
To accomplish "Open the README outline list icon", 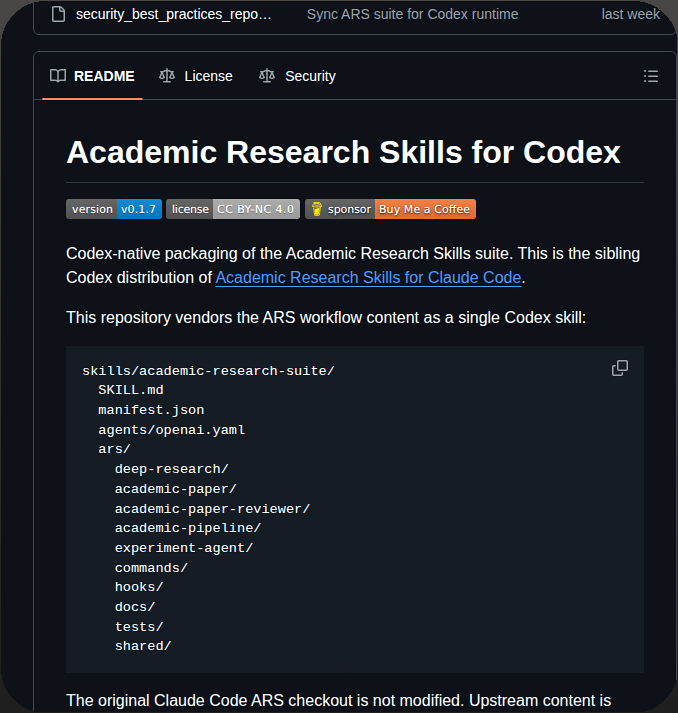I will (x=651, y=76).
